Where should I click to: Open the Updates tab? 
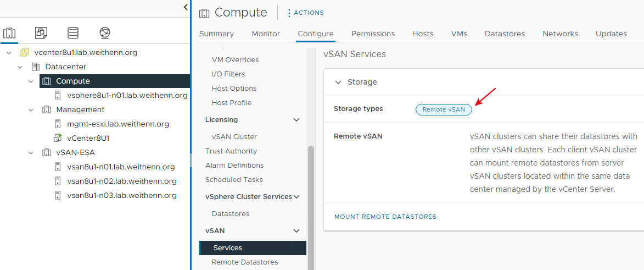coord(611,34)
